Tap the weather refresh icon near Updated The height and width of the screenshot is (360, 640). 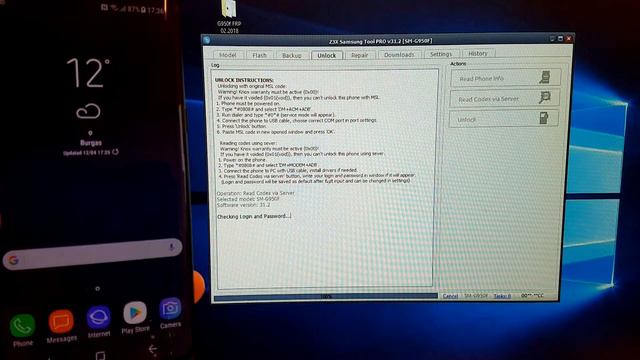[x=116, y=152]
